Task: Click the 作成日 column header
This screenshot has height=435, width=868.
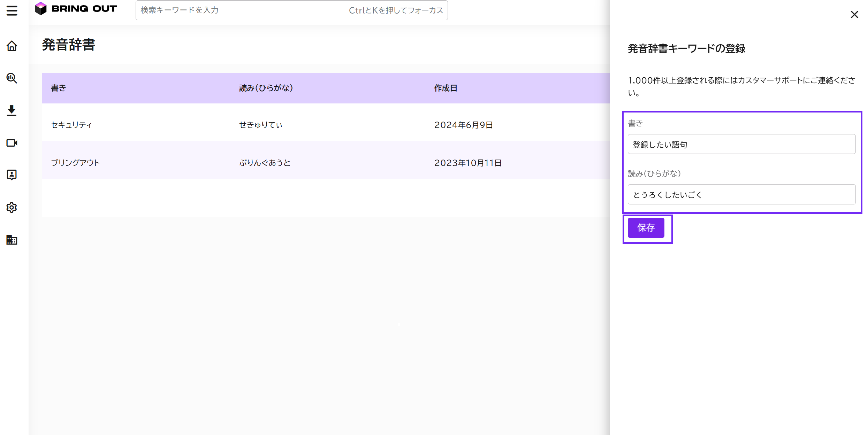Action: (446, 88)
